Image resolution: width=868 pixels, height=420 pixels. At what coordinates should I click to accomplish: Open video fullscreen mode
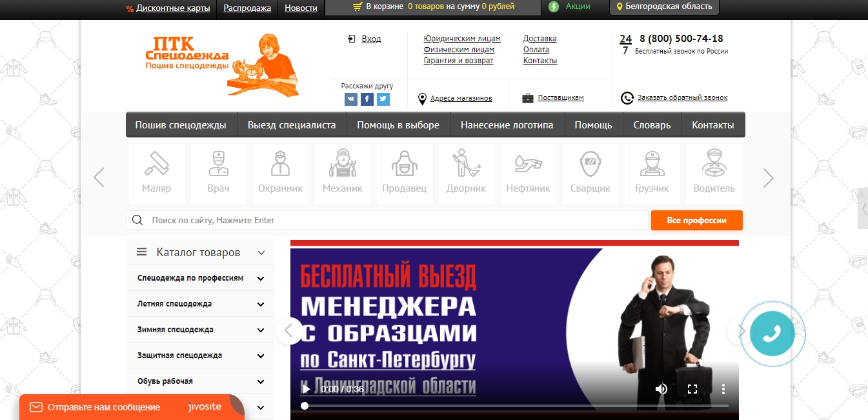[x=692, y=389]
